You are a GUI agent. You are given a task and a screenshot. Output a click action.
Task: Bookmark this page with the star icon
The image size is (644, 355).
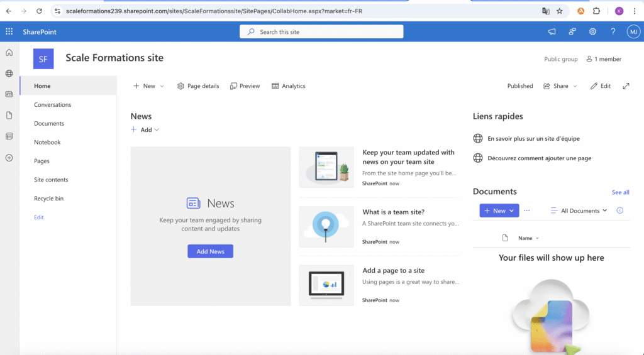pyautogui.click(x=560, y=11)
